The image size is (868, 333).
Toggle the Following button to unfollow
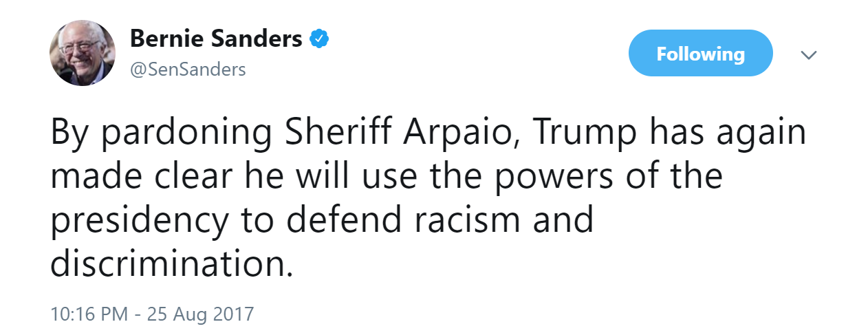tap(700, 54)
